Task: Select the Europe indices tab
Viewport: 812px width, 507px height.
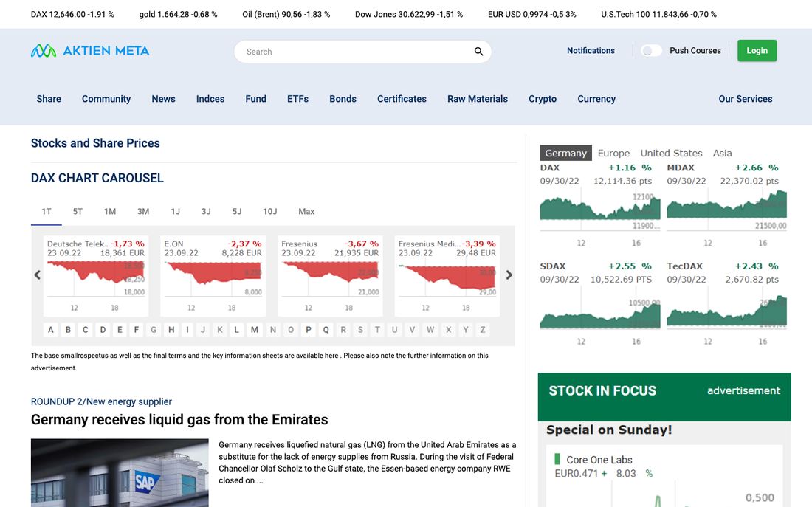Action: 613,153
